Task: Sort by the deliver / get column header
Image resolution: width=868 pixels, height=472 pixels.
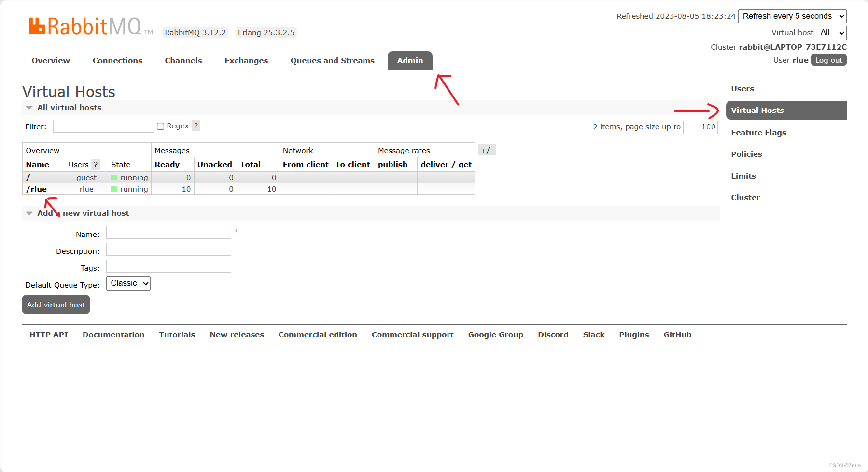Action: [x=446, y=164]
